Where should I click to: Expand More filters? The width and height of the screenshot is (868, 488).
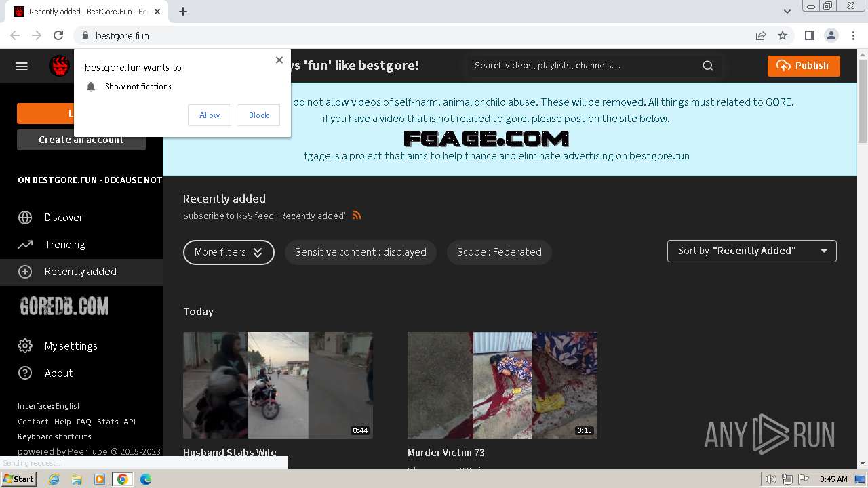pos(229,252)
